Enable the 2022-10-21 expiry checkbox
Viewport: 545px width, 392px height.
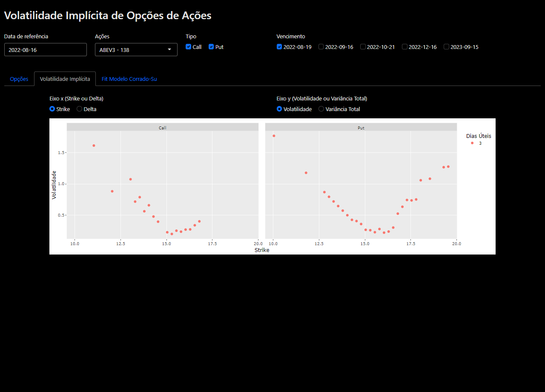click(363, 47)
